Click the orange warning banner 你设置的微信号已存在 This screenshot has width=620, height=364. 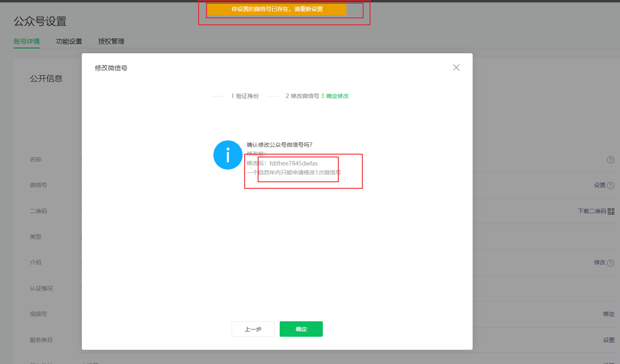coord(277,9)
